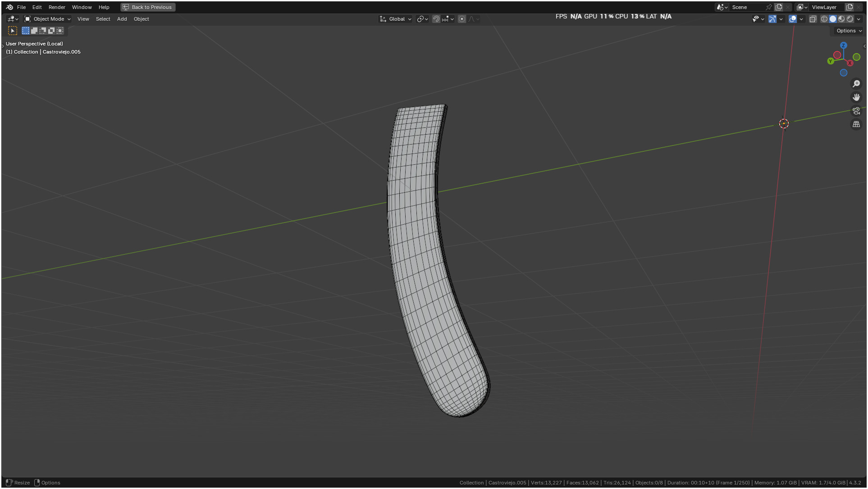The height and width of the screenshot is (489, 868).
Task: Toggle camera view icon
Action: (856, 111)
